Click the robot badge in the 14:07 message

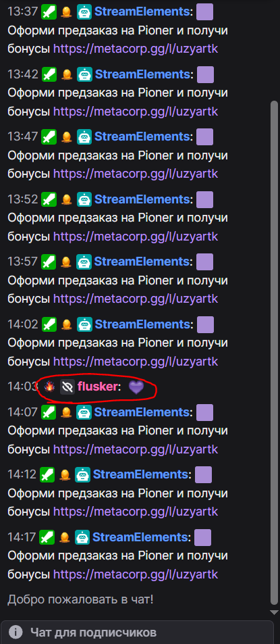click(x=84, y=412)
